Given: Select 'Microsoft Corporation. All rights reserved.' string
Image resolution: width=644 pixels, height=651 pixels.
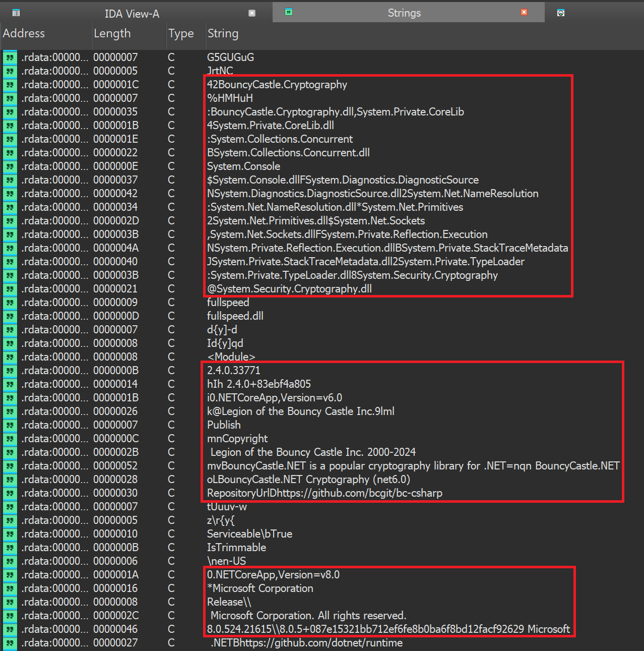Looking at the screenshot, I should pos(308,616).
